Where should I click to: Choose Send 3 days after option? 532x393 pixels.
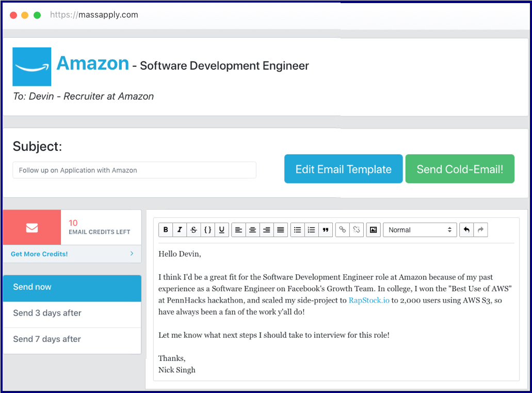72,314
